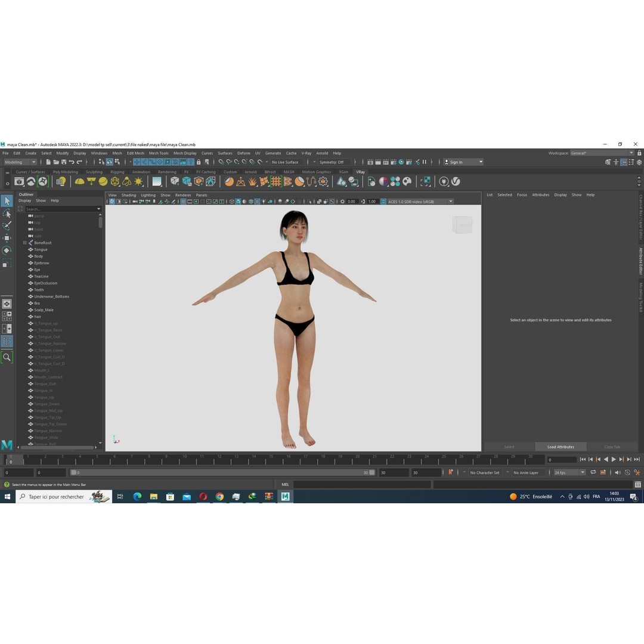Open V-Ray frame buffer shelf icon

pos(19,181)
